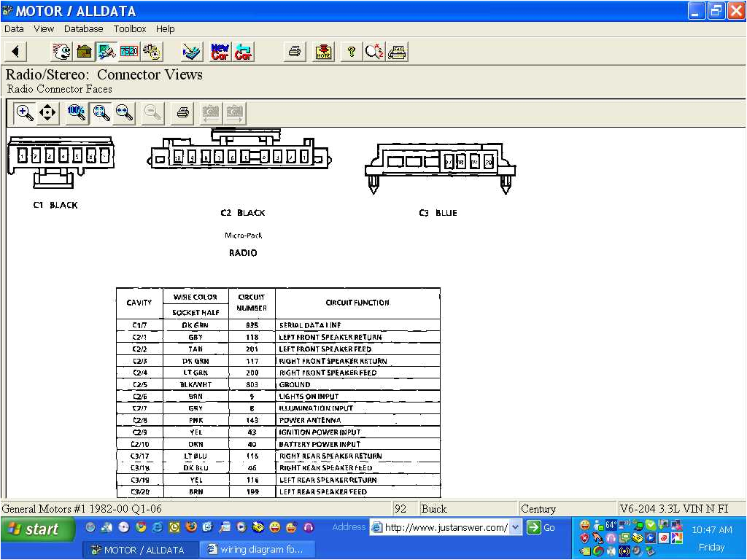Add a note using the NOTE icon
Image resolution: width=747 pixels, height=560 pixels.
click(x=323, y=51)
